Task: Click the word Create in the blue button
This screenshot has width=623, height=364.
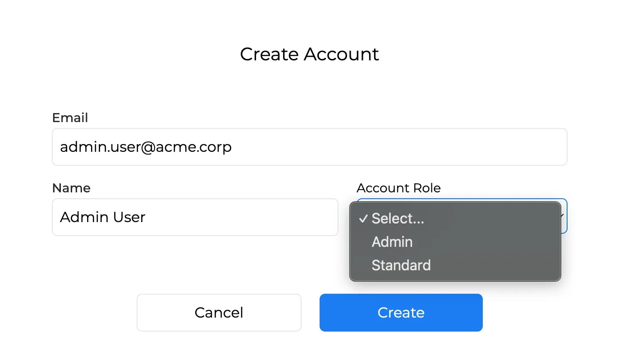Action: click(401, 313)
